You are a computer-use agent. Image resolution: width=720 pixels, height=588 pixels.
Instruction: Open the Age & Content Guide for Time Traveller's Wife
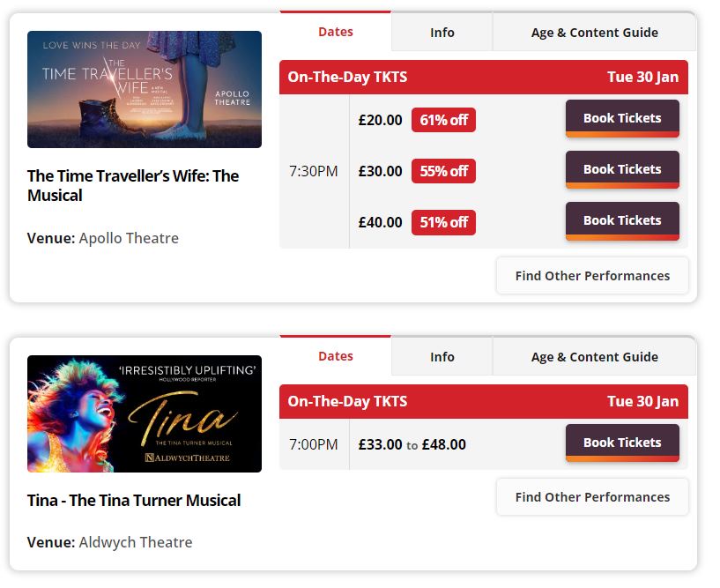pyautogui.click(x=593, y=31)
